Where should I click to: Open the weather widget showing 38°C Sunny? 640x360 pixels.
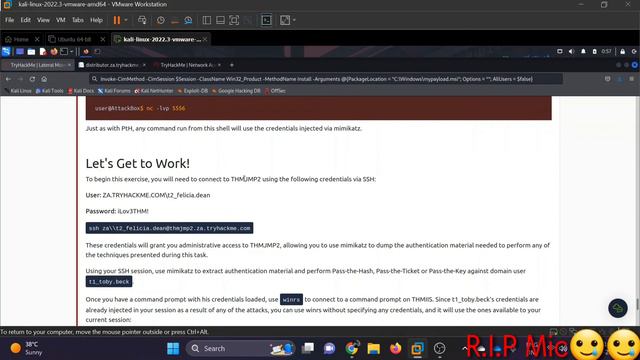pyautogui.click(x=26, y=349)
